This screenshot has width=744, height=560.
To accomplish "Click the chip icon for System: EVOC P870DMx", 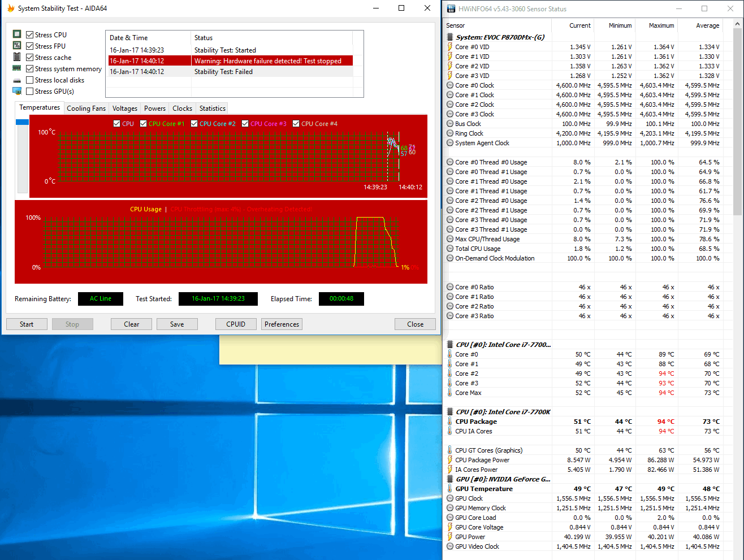I will tap(450, 37).
